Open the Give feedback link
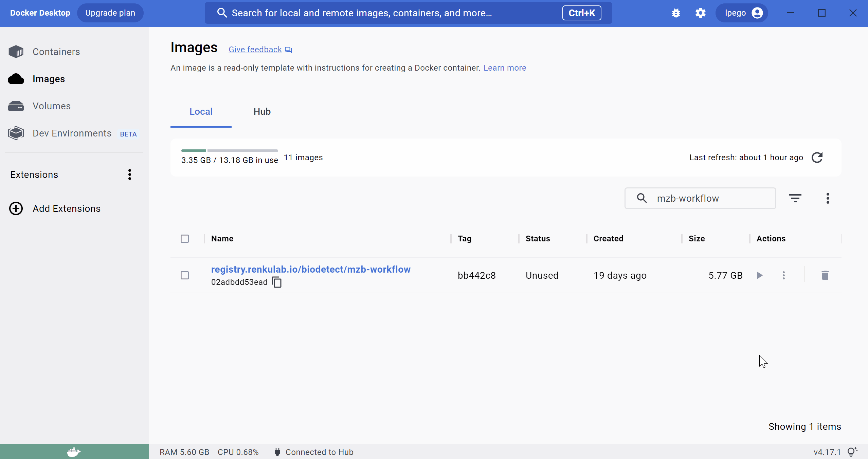 pyautogui.click(x=260, y=50)
